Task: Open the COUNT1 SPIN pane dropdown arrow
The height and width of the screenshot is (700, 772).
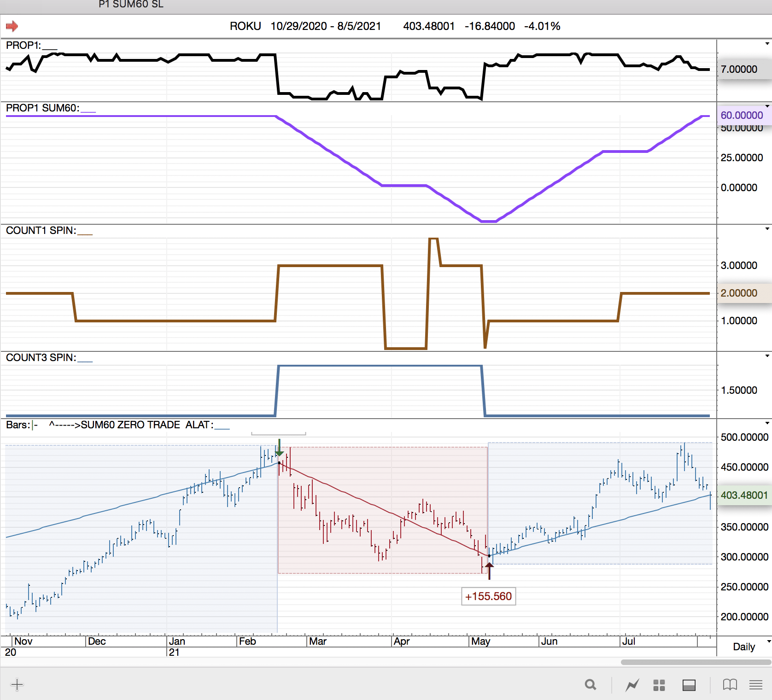Action: [x=767, y=229]
